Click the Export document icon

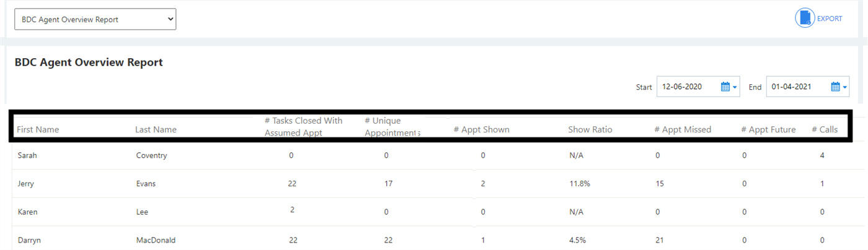pyautogui.click(x=805, y=18)
